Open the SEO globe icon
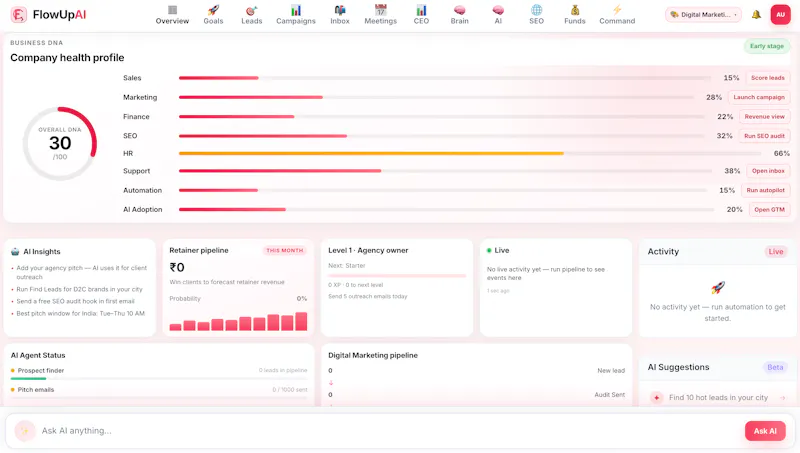Viewport: 800px width, 453px height. click(x=537, y=10)
